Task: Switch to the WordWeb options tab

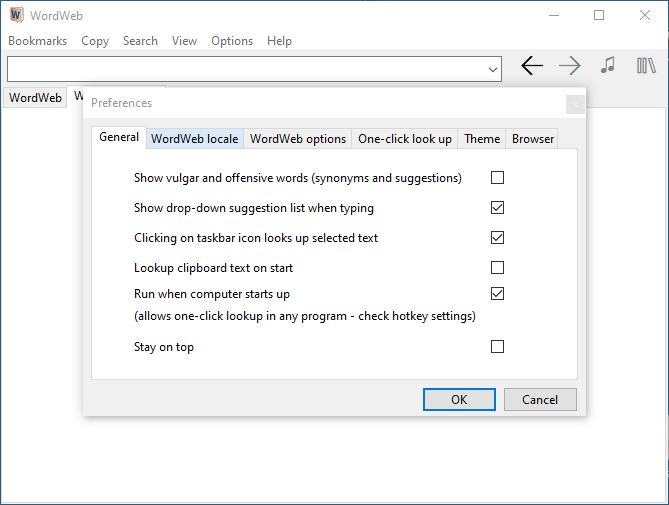Action: coord(298,139)
